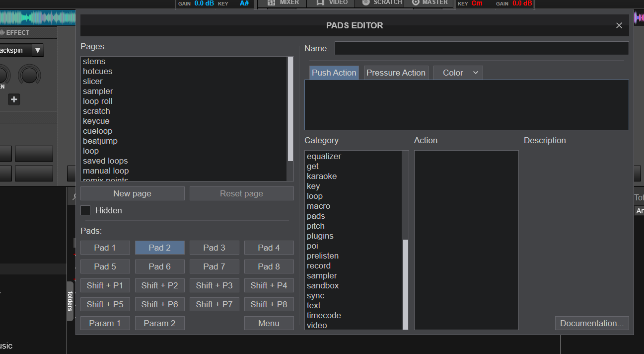Select Pad 1
Image resolution: width=644 pixels, height=354 pixels.
105,248
